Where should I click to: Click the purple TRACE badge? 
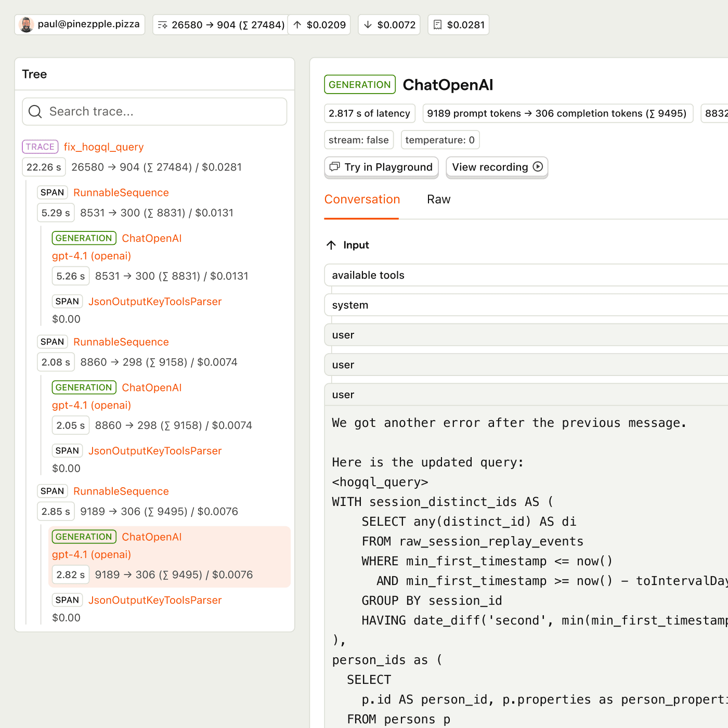pos(40,147)
